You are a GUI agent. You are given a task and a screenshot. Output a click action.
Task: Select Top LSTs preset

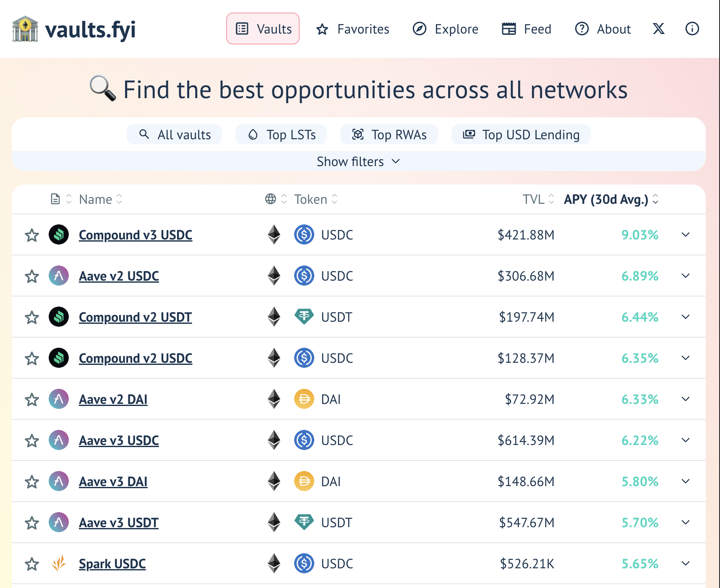tap(281, 134)
